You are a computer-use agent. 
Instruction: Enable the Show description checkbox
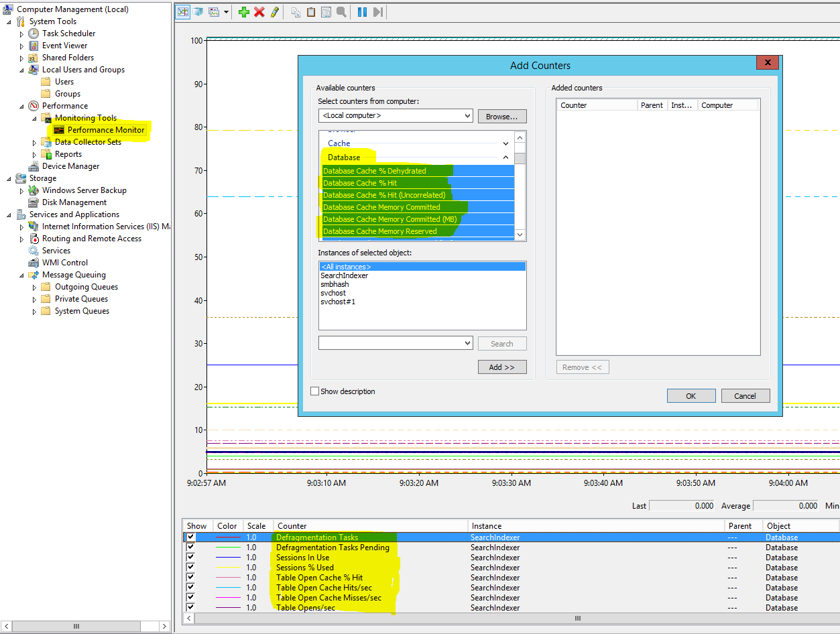click(315, 391)
